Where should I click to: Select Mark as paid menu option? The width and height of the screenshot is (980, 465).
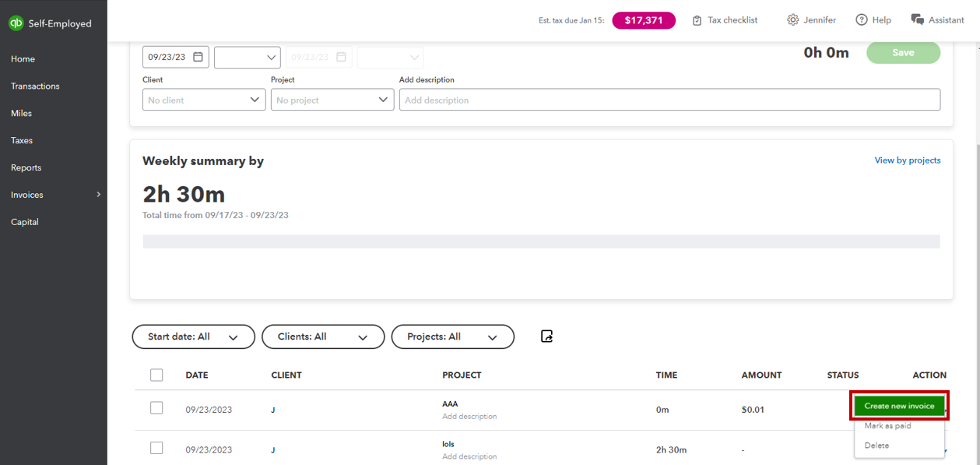point(887,426)
